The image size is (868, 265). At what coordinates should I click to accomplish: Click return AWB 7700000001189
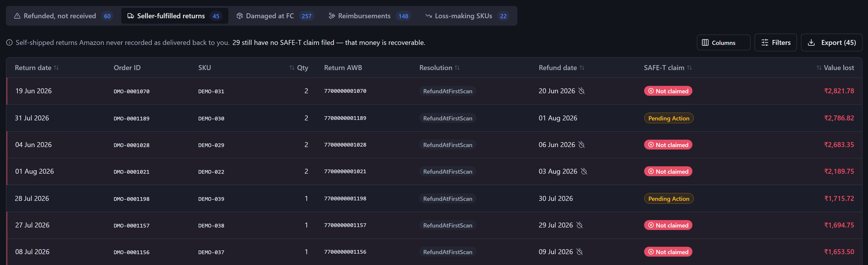tap(345, 118)
